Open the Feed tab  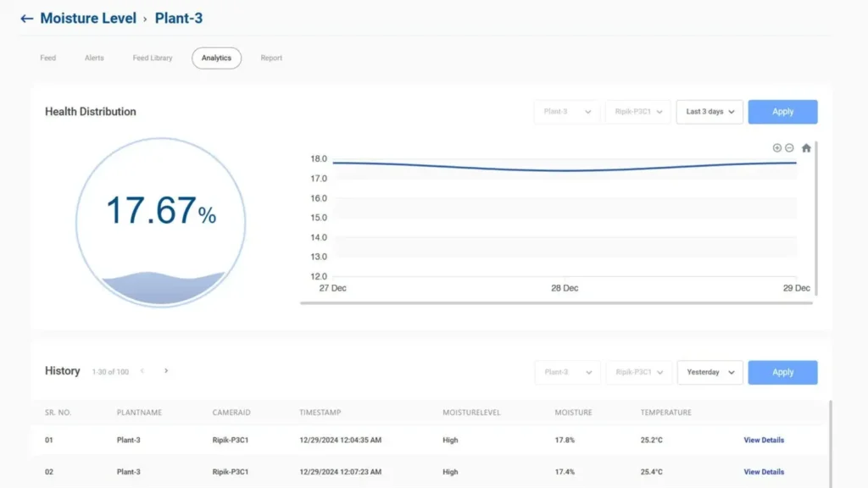[48, 58]
